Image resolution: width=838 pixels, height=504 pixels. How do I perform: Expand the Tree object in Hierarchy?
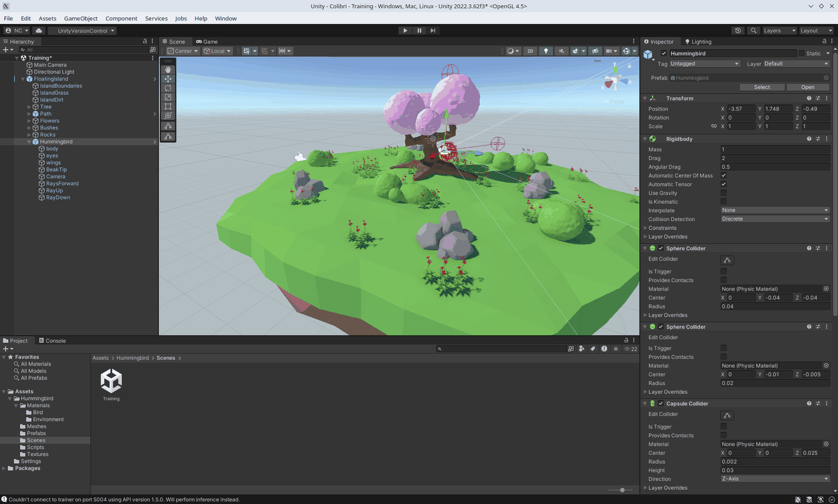(x=29, y=107)
